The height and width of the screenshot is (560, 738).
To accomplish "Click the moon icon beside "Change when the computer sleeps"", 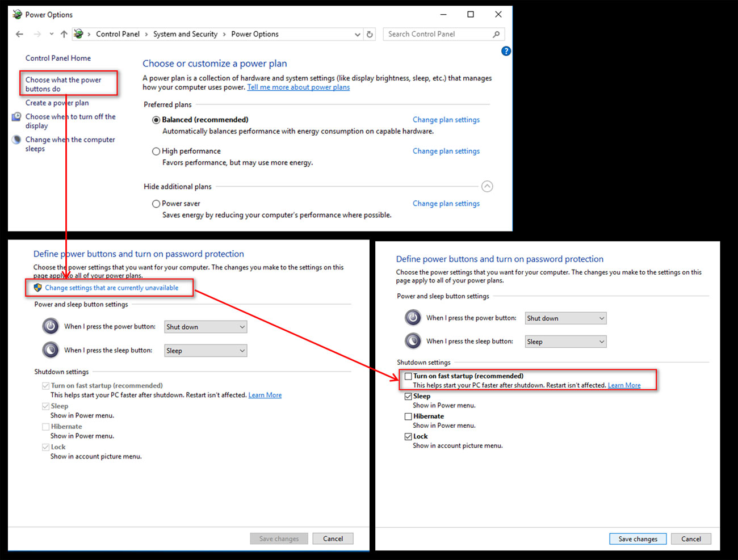I will (16, 140).
